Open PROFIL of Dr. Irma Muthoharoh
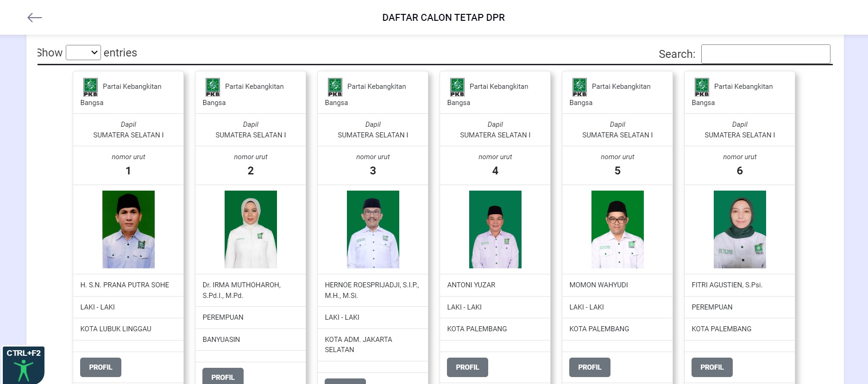The height and width of the screenshot is (384, 868). pos(223,376)
